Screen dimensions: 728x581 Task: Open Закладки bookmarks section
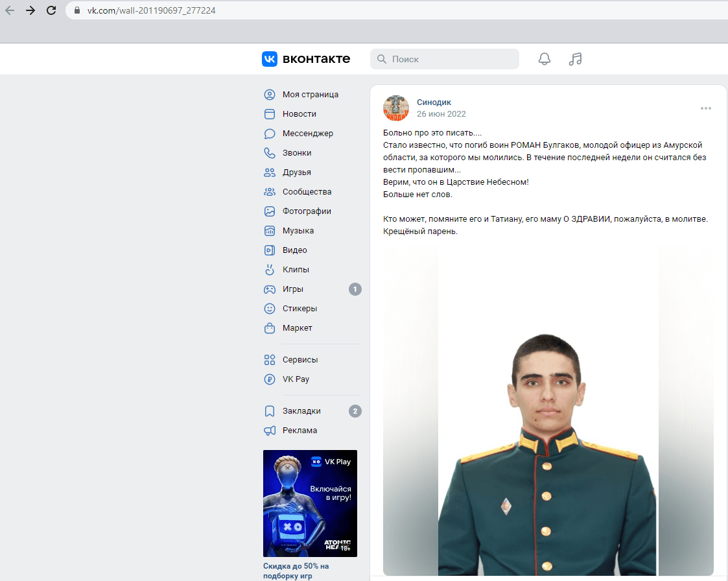(x=301, y=411)
